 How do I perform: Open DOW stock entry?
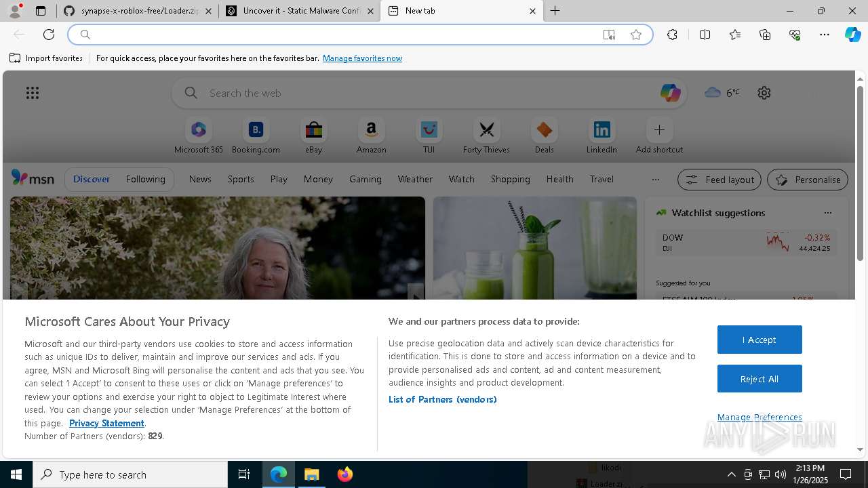746,243
